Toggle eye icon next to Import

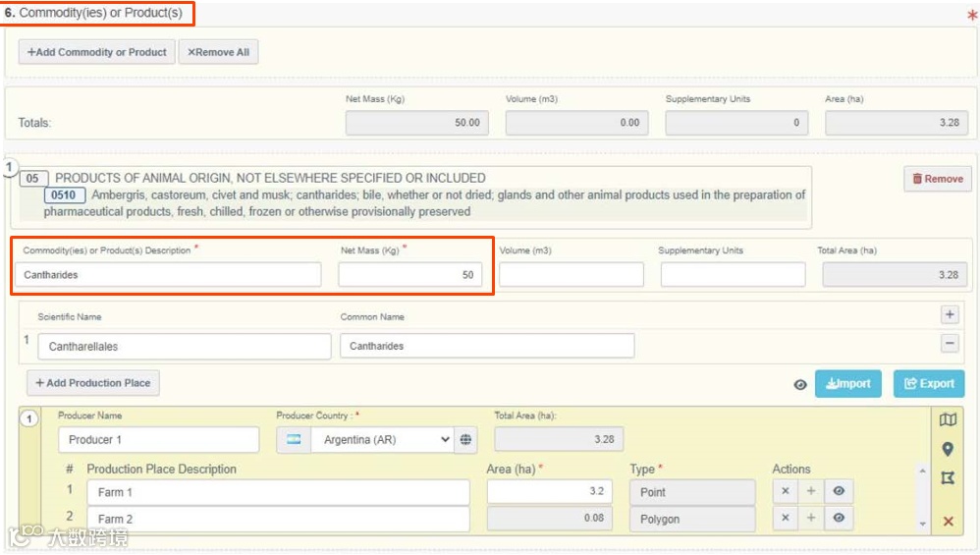click(800, 384)
